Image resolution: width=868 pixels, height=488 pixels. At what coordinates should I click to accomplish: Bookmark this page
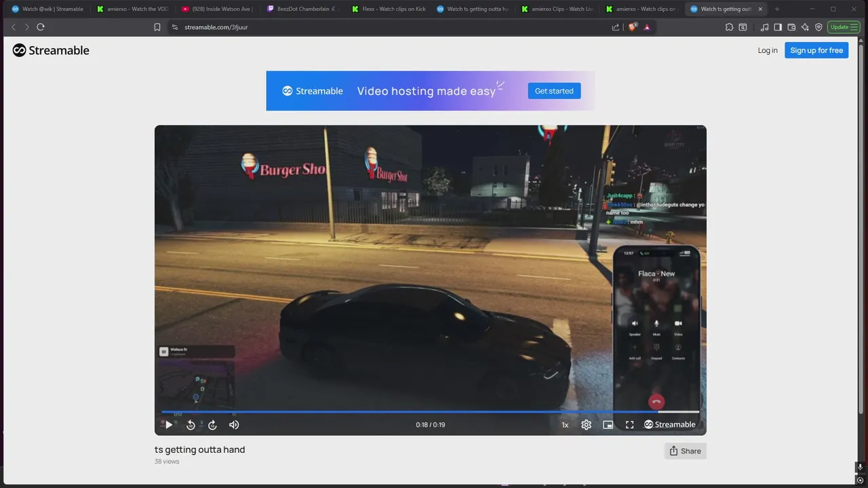(x=157, y=27)
